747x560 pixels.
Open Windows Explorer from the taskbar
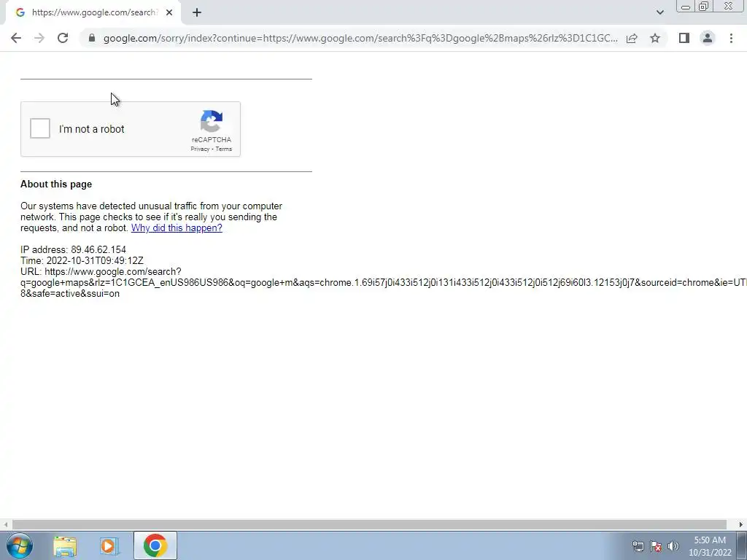(65, 546)
